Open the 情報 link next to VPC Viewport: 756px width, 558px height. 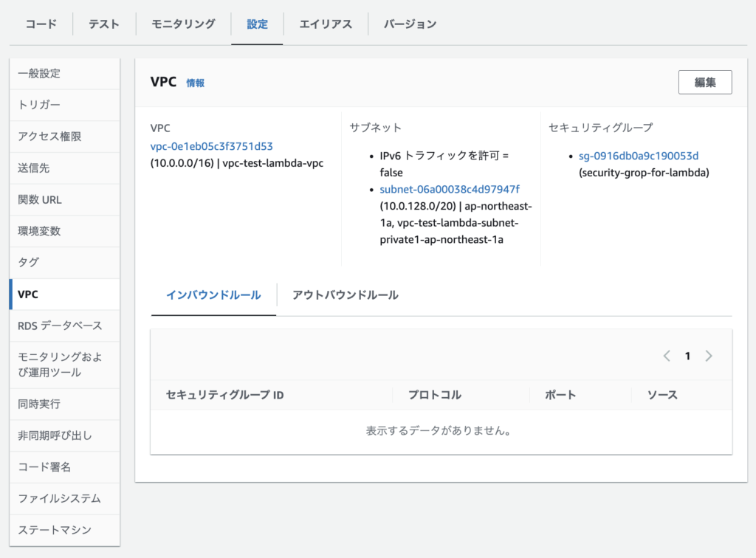[195, 83]
